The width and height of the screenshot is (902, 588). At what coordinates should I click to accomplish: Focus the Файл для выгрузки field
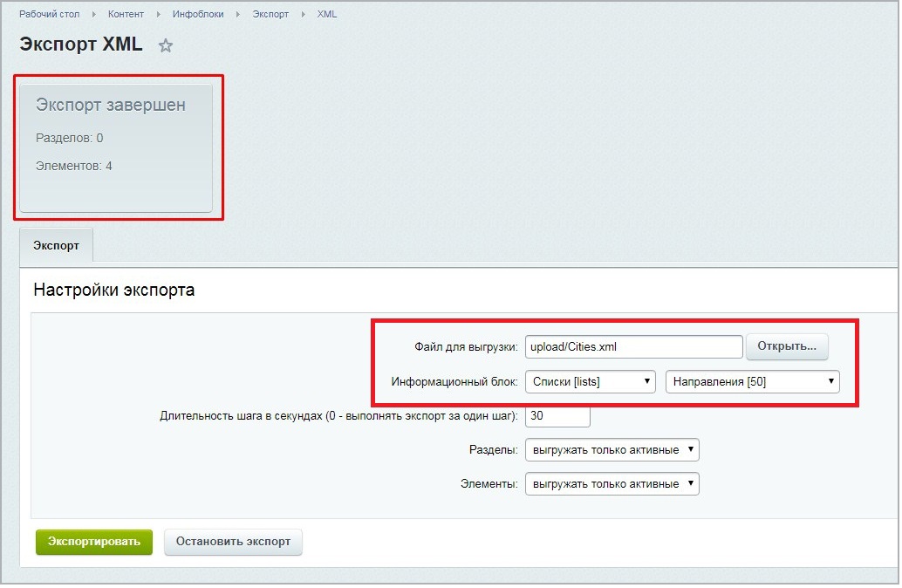tap(633, 346)
